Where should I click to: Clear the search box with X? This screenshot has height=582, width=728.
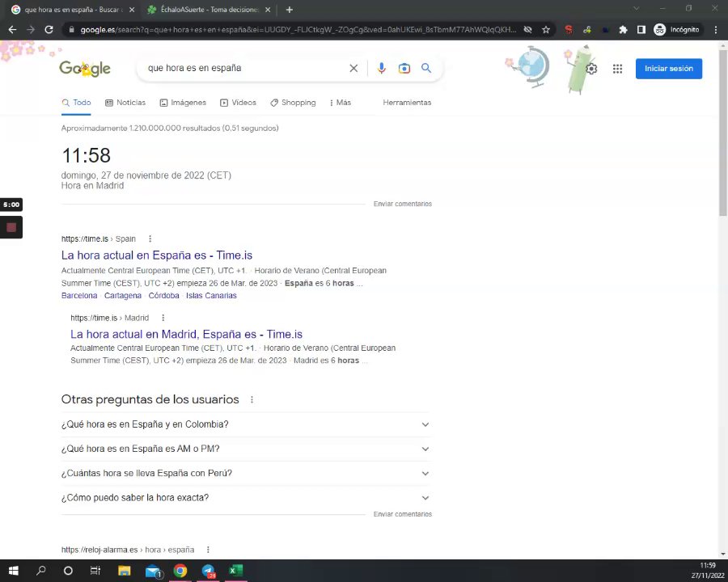pos(353,68)
